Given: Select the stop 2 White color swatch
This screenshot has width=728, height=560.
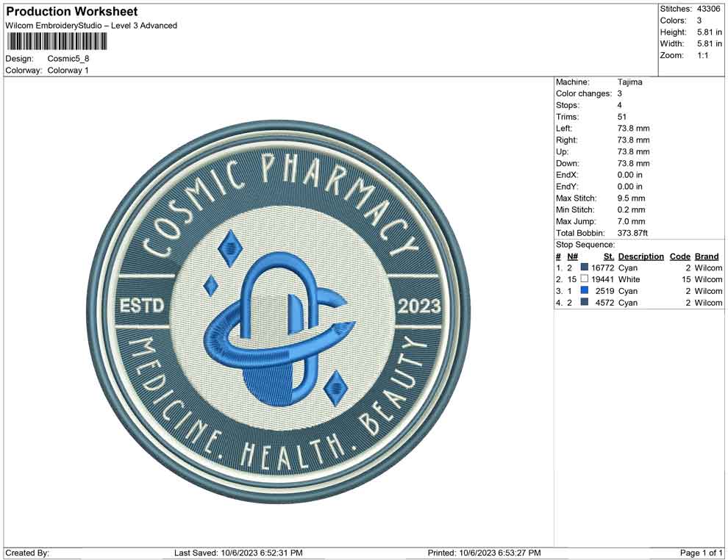Looking at the screenshot, I should pyautogui.click(x=584, y=279).
